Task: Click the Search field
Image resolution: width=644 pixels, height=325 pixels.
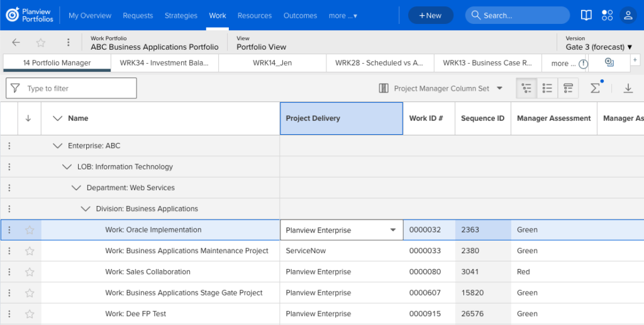Action: tap(518, 15)
